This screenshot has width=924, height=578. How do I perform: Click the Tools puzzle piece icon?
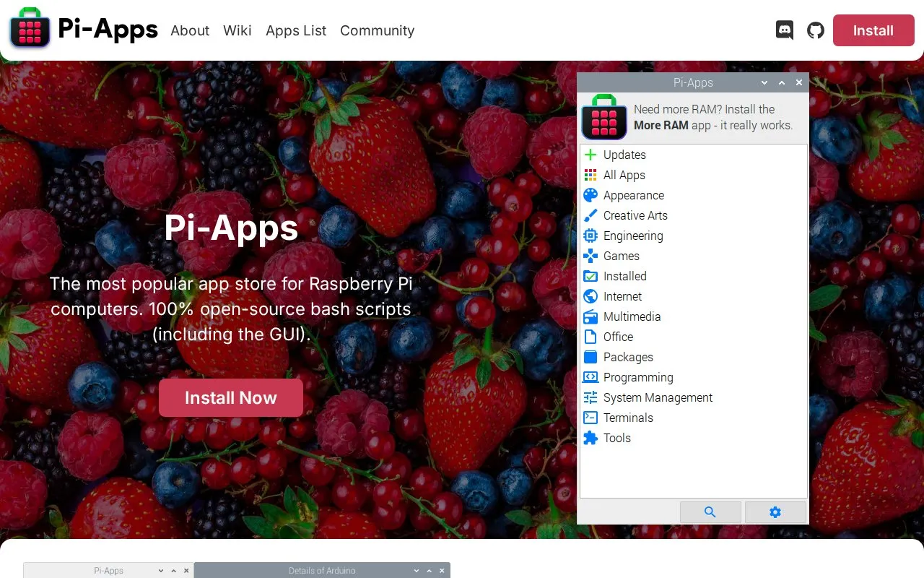(x=590, y=438)
